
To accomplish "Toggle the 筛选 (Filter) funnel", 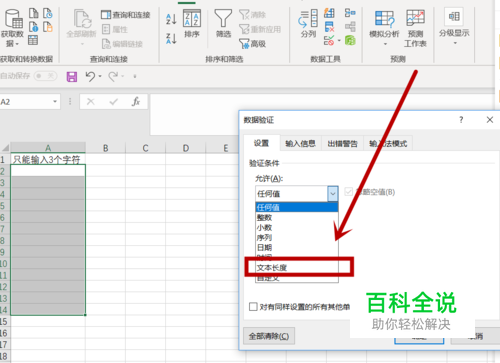I will [x=223, y=24].
